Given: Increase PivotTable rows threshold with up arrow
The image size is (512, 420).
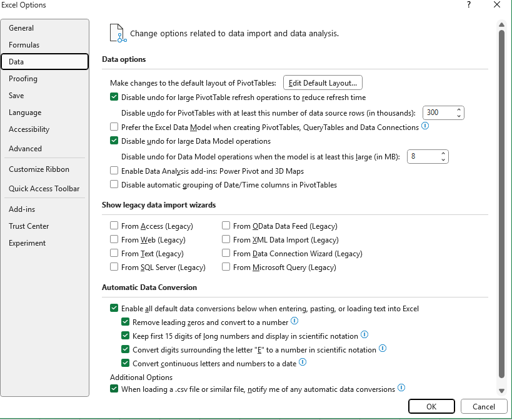Looking at the screenshot, I should point(459,110).
